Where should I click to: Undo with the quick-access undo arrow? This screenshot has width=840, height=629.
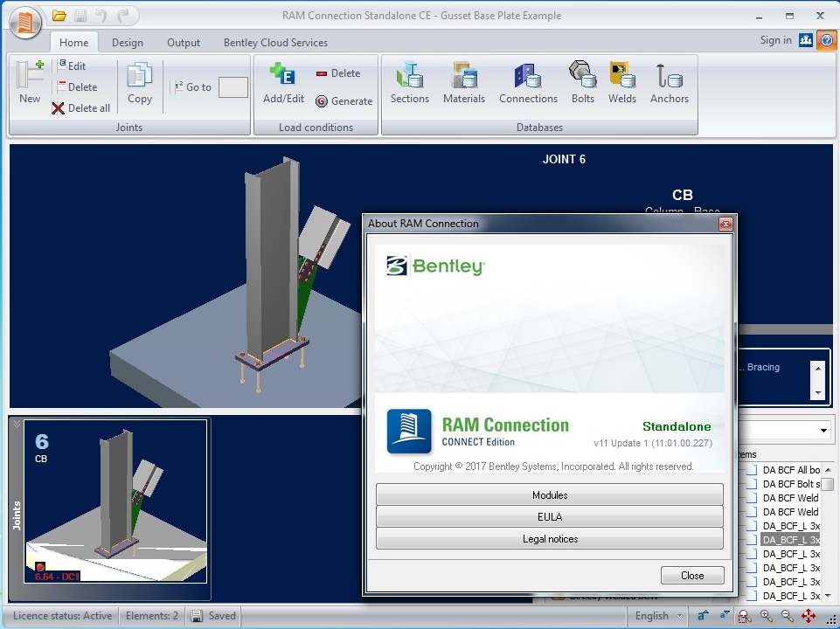coord(101,16)
